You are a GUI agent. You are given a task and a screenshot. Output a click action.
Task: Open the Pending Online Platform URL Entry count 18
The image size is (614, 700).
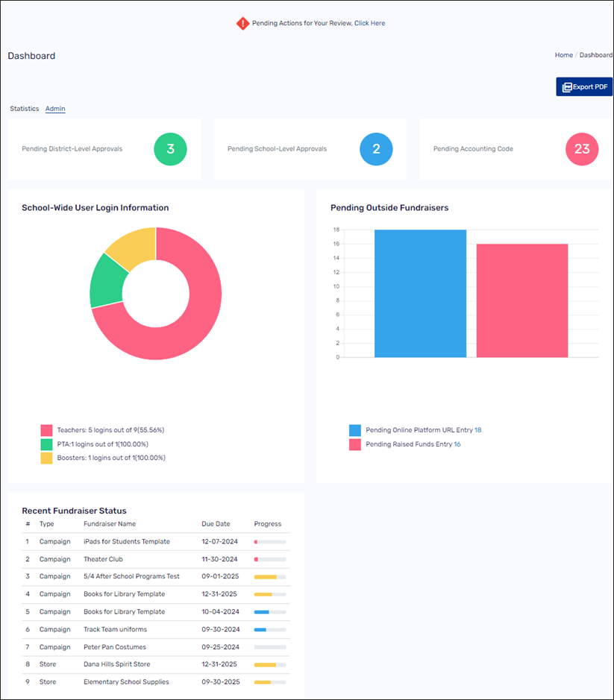point(478,430)
